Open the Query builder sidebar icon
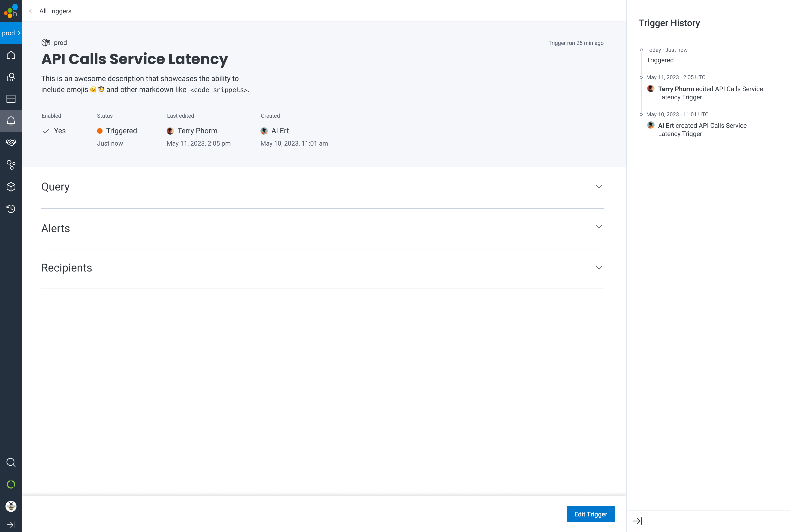This screenshot has height=532, width=790. click(11, 77)
